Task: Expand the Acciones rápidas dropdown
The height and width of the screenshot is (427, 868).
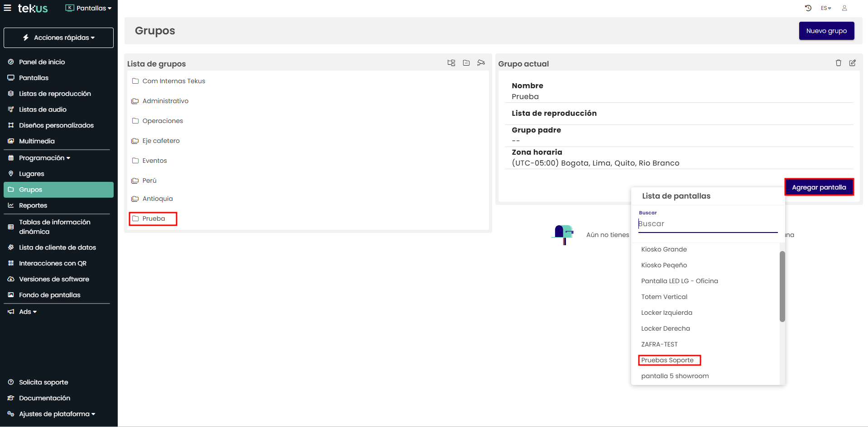Action: click(58, 38)
